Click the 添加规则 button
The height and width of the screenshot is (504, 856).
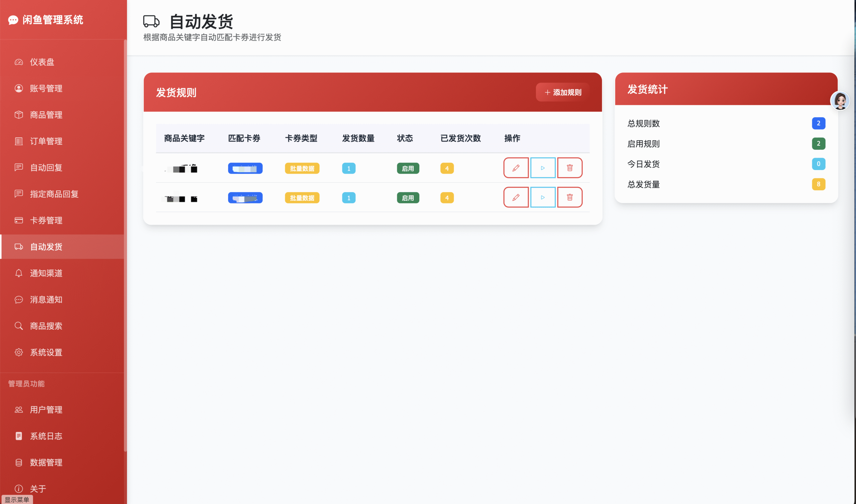point(563,93)
